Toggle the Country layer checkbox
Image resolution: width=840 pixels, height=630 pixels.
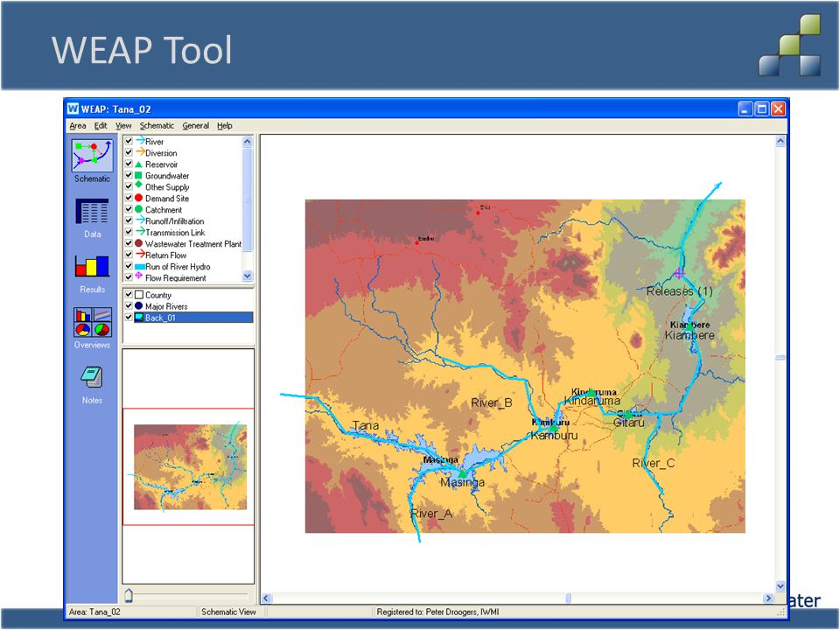[129, 295]
